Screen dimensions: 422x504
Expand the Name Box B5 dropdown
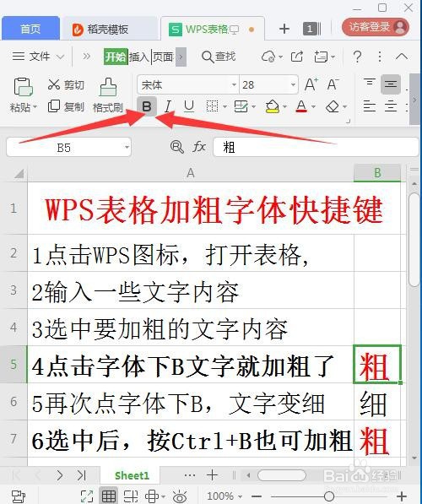[127, 147]
